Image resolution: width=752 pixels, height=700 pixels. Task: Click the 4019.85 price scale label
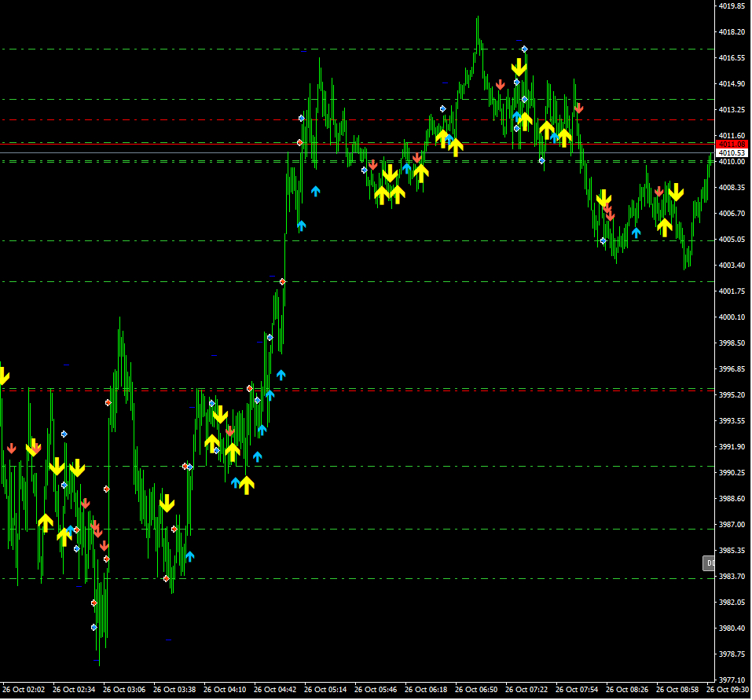coord(732,5)
